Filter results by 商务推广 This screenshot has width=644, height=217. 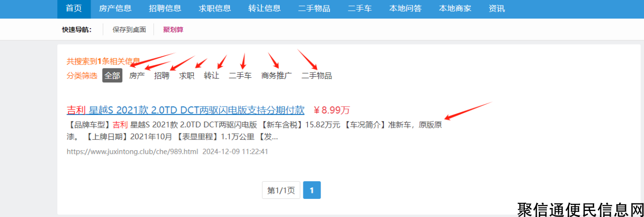click(x=277, y=76)
